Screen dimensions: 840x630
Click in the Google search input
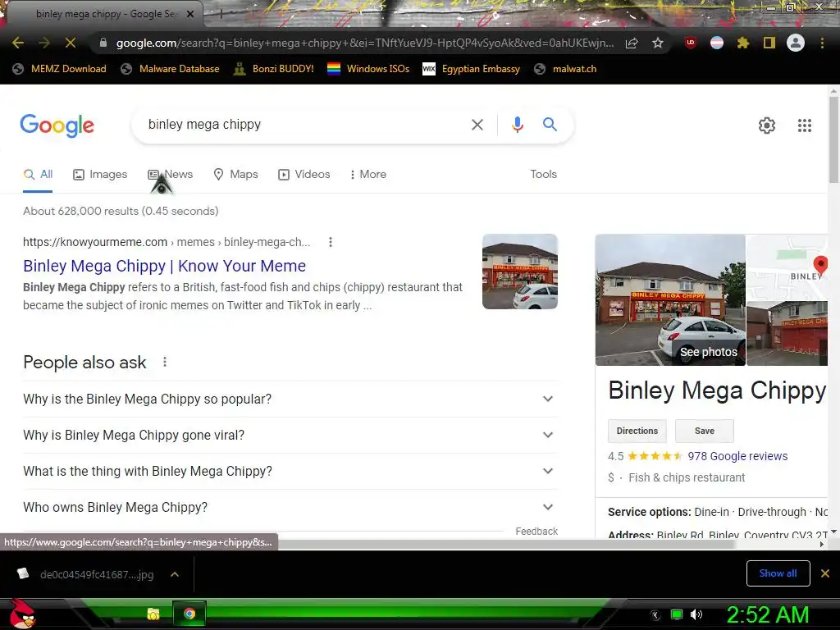305,125
